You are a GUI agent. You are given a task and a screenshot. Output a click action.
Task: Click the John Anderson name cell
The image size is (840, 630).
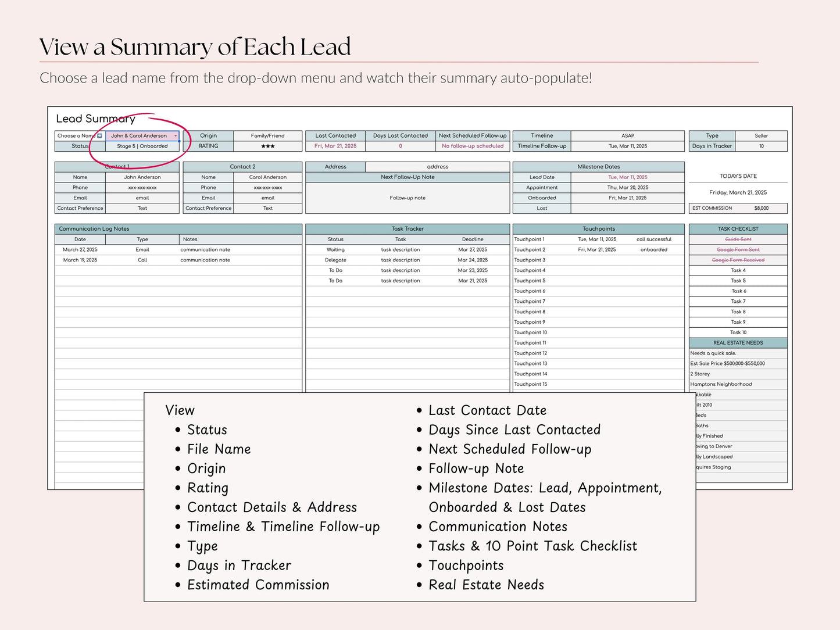142,177
